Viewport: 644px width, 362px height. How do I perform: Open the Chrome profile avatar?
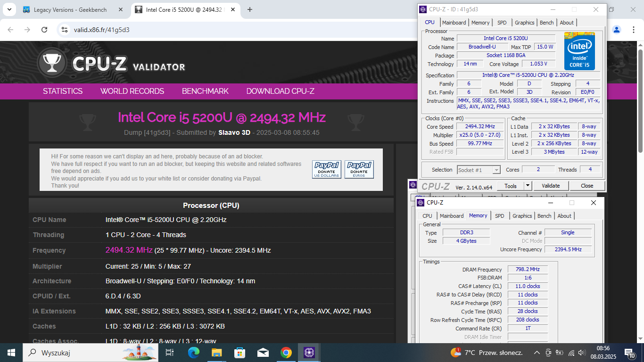click(617, 30)
